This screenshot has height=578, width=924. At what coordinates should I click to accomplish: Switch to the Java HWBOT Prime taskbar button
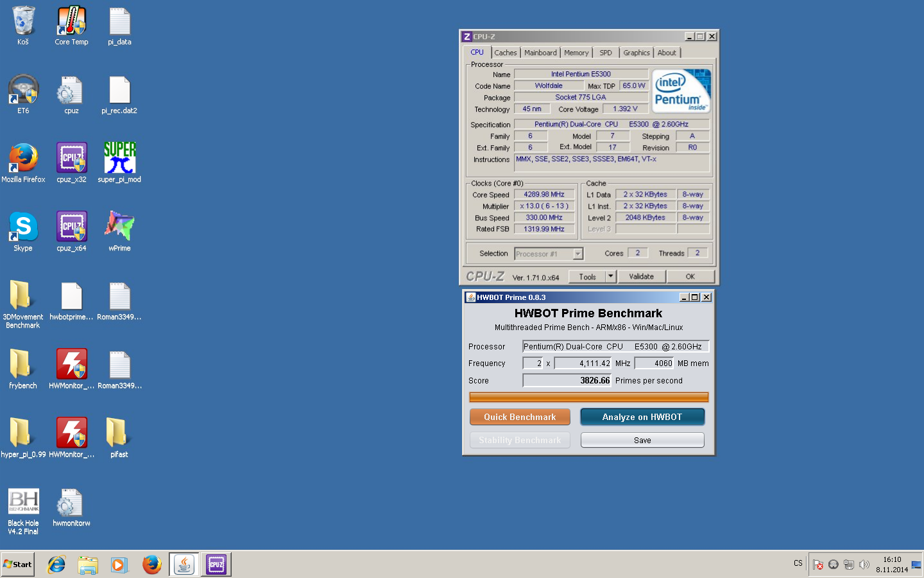pyautogui.click(x=184, y=565)
